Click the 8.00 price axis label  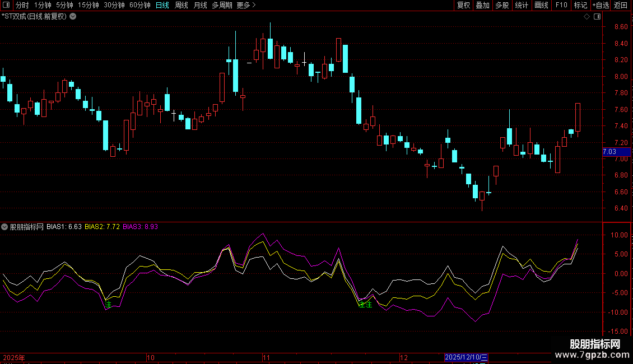tap(621, 76)
